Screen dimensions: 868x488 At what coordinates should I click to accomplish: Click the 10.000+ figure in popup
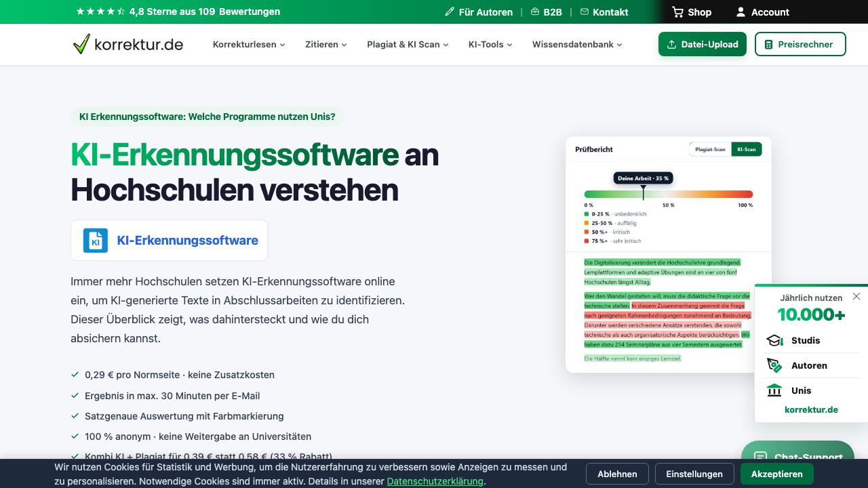[811, 314]
